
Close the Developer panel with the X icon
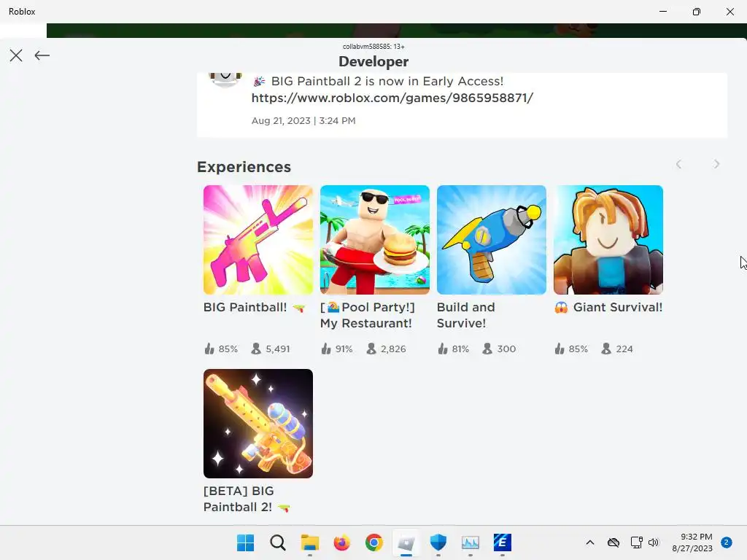click(16, 55)
